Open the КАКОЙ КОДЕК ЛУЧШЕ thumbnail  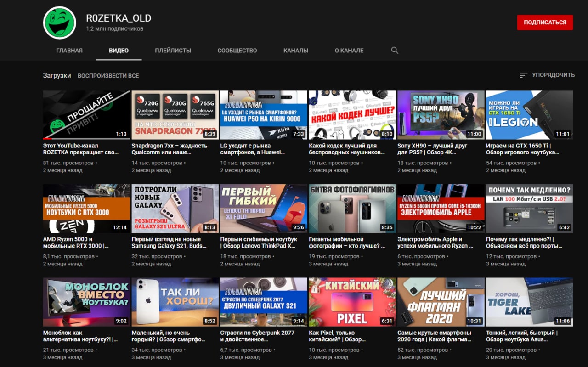pyautogui.click(x=352, y=115)
